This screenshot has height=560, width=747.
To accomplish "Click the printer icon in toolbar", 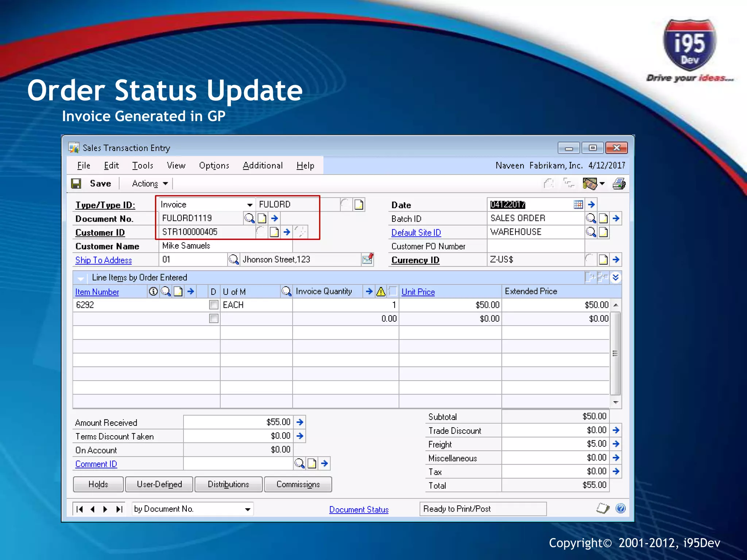I will point(619,183).
